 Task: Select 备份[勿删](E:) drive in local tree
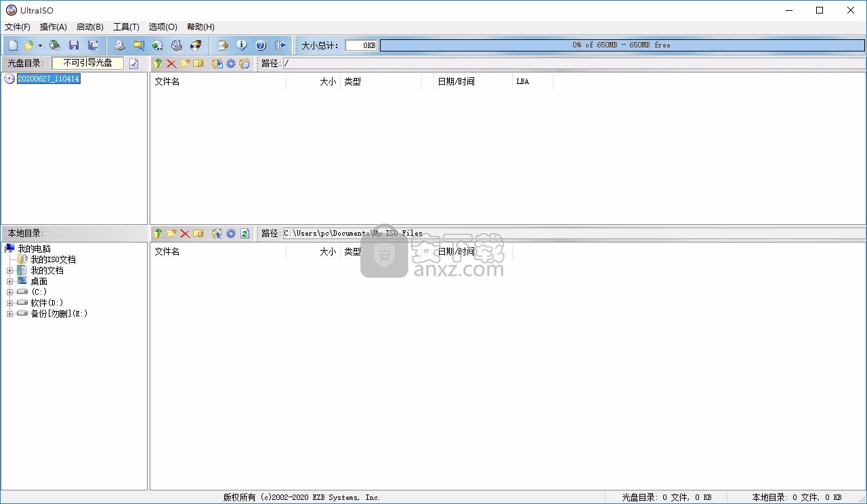[59, 314]
